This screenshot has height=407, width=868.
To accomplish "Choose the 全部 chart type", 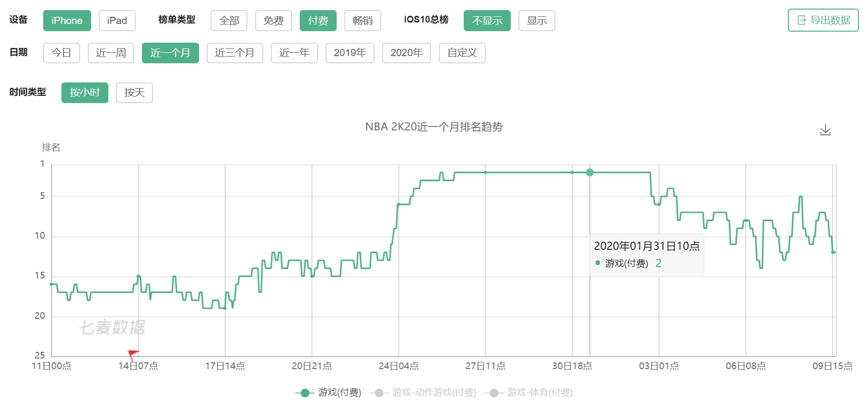I will coord(229,21).
